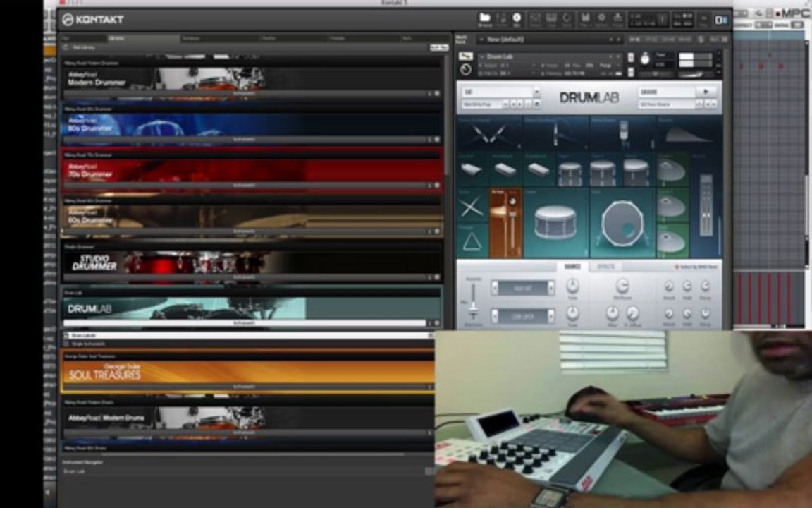
Task: Click the Abbey Road Modern Drums banner
Action: 247,417
